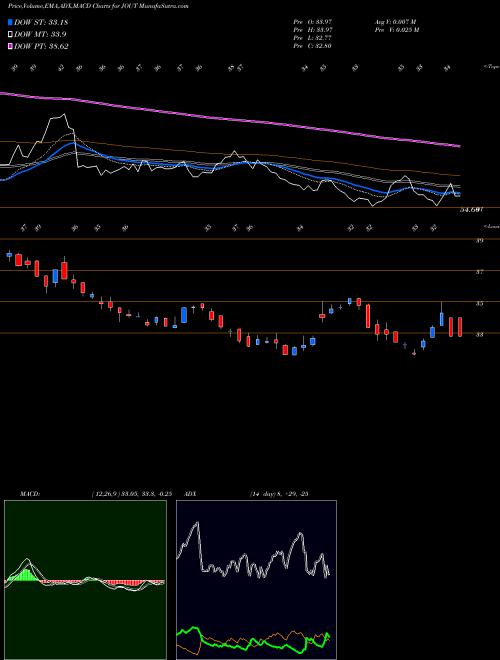This screenshot has width=500, height=660.
Task: Click the '<Lows' axis label
Action: coord(491,226)
